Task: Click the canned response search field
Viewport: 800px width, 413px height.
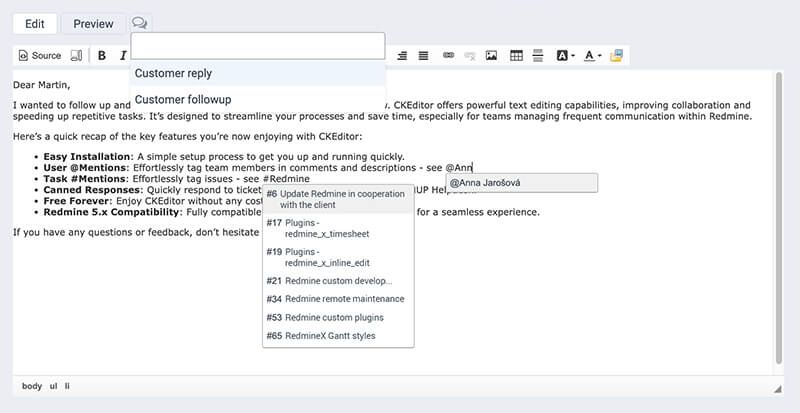Action: point(258,46)
